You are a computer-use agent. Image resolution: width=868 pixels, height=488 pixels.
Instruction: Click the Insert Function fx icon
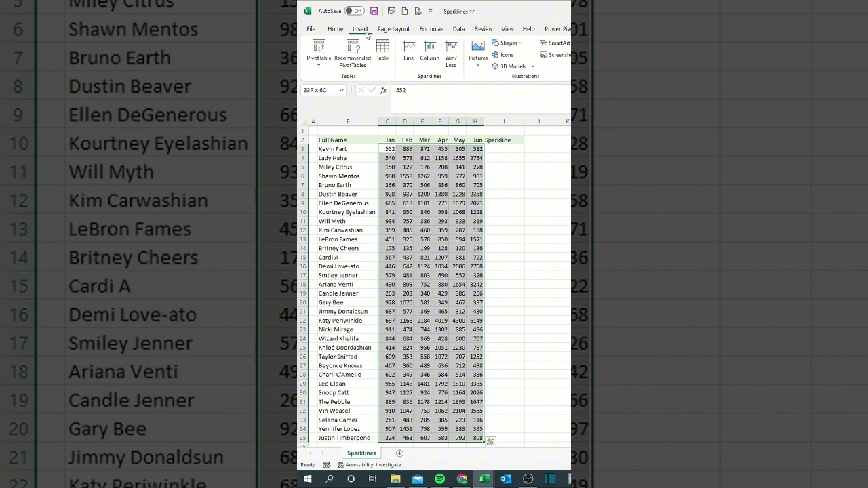click(x=383, y=90)
